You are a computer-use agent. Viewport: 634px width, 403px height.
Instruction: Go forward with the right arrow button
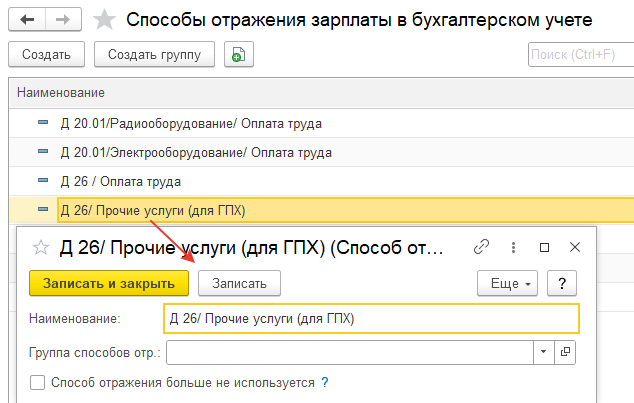pos(63,19)
